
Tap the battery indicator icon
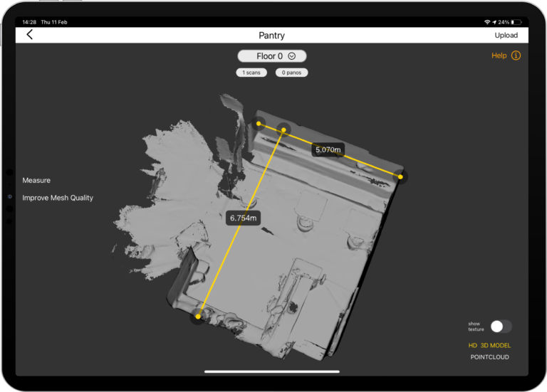tap(516, 22)
